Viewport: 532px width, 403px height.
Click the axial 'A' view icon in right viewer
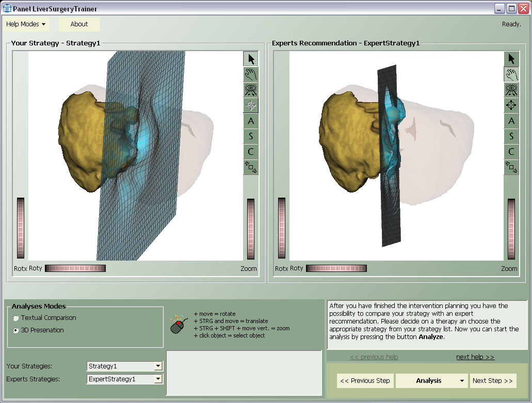click(x=511, y=121)
